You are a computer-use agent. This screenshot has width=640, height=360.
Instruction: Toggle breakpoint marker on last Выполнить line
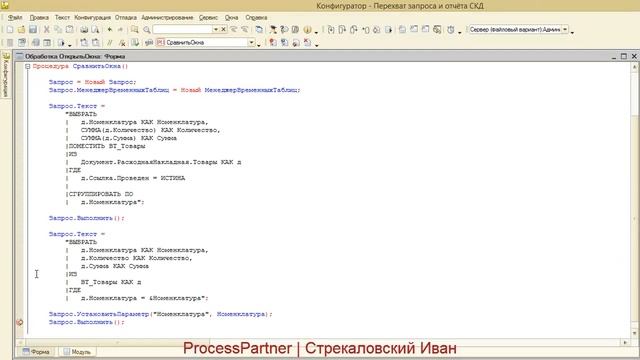point(20,322)
